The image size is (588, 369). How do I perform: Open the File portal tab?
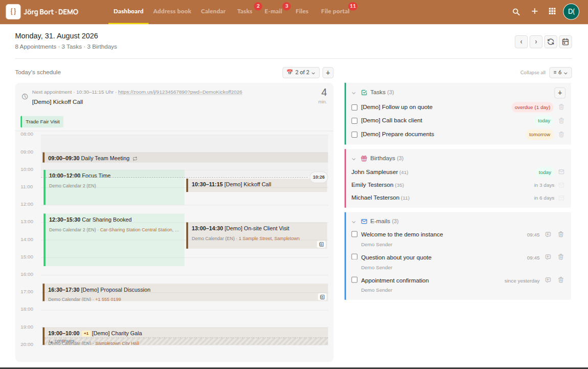click(335, 11)
